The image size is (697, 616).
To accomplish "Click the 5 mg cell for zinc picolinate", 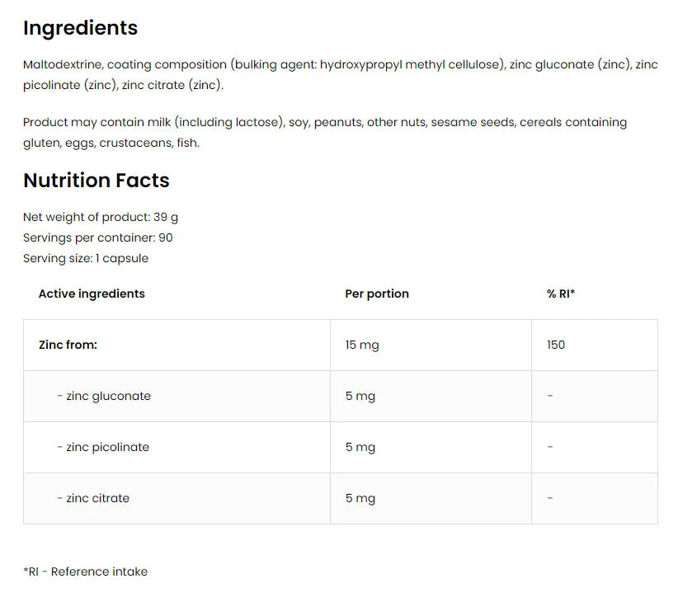I will tap(360, 447).
